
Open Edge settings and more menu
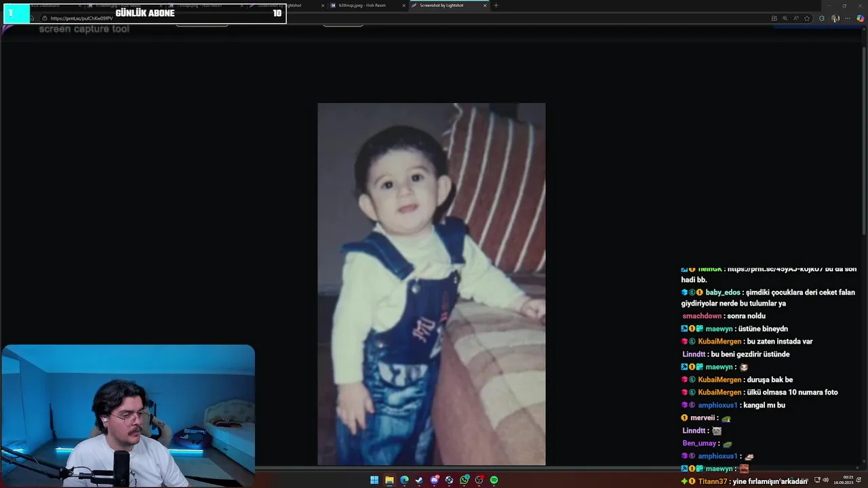click(848, 18)
